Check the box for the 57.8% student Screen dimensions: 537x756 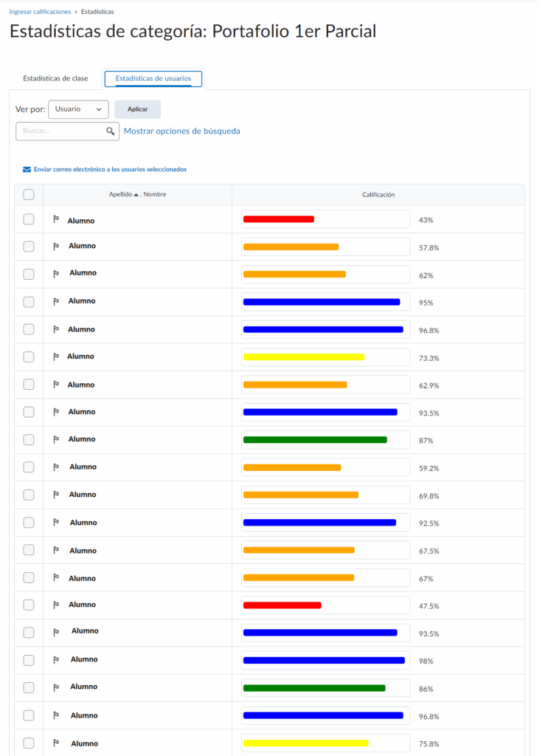tap(29, 247)
